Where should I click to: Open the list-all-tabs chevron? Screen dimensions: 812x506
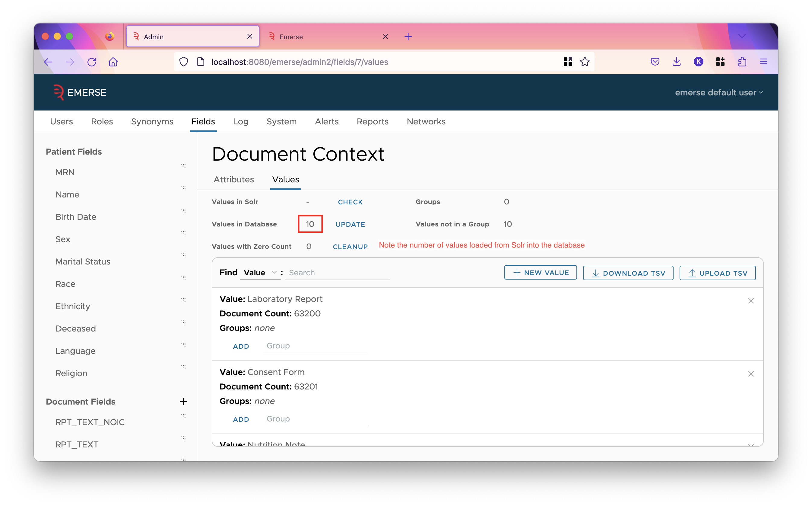coord(742,36)
